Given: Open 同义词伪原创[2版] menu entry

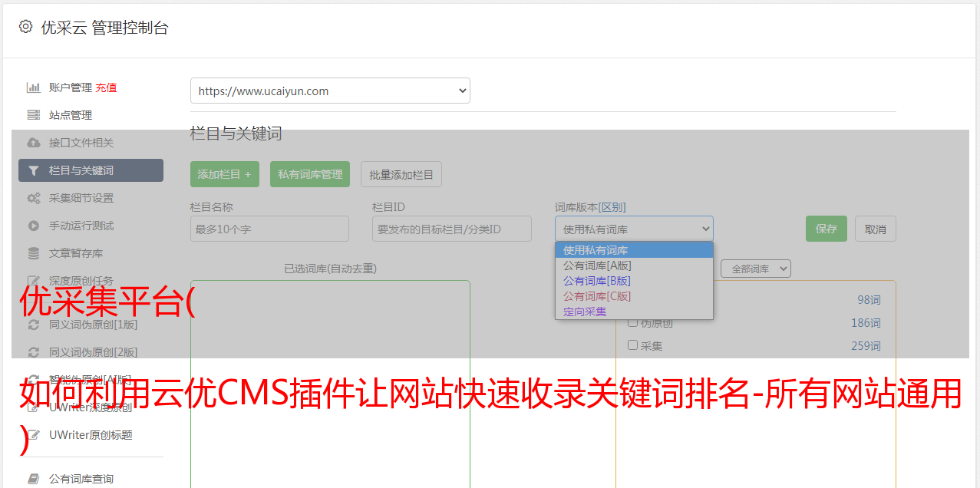Looking at the screenshot, I should 94,352.
